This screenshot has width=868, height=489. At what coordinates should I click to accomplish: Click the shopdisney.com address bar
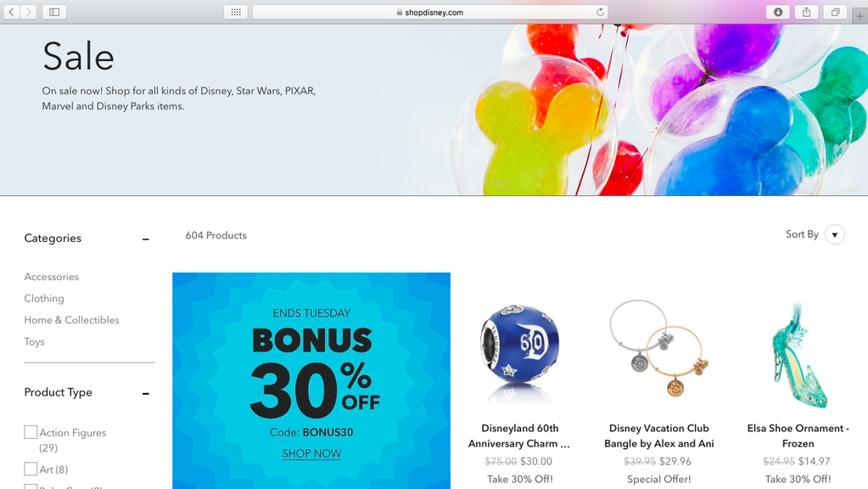[429, 12]
